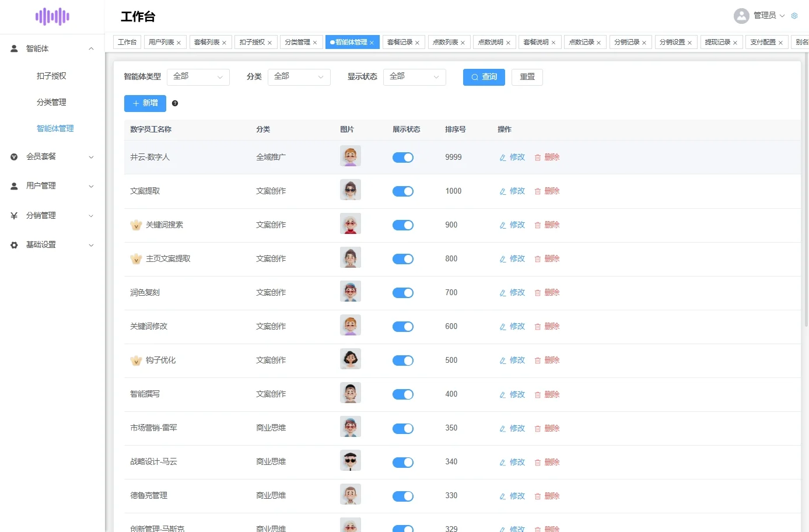This screenshot has width=809, height=532.
Task: Click the 用户管理 person icon
Action: (x=14, y=186)
